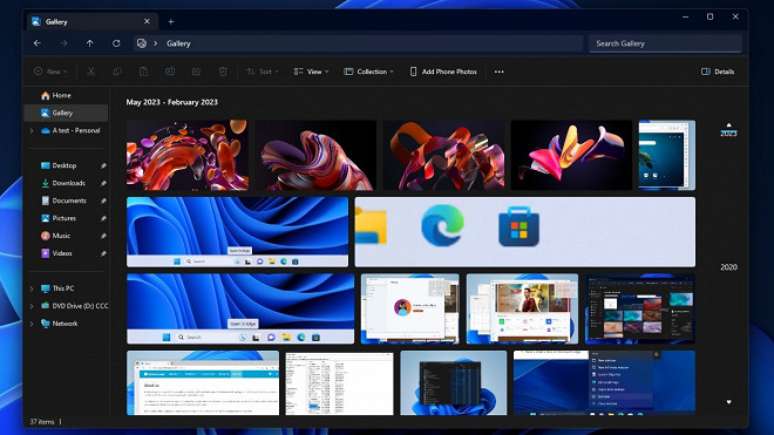Click the pin icon beside Music
Viewport: 774px width, 435px height.
coord(103,236)
